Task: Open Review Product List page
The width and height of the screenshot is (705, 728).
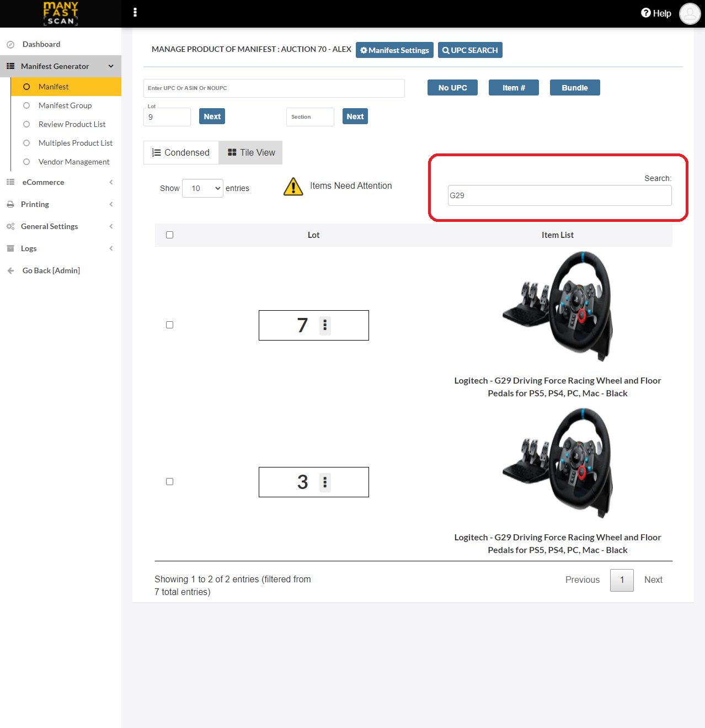Action: [72, 124]
